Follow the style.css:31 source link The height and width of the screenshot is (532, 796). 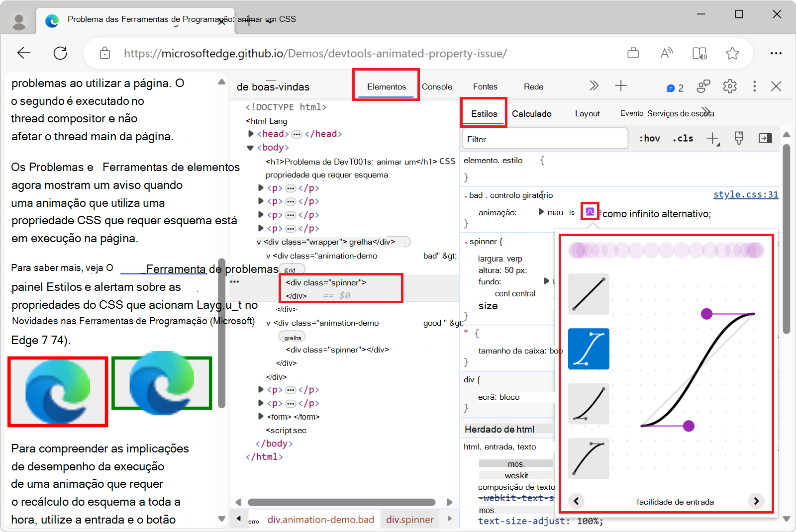click(x=745, y=194)
